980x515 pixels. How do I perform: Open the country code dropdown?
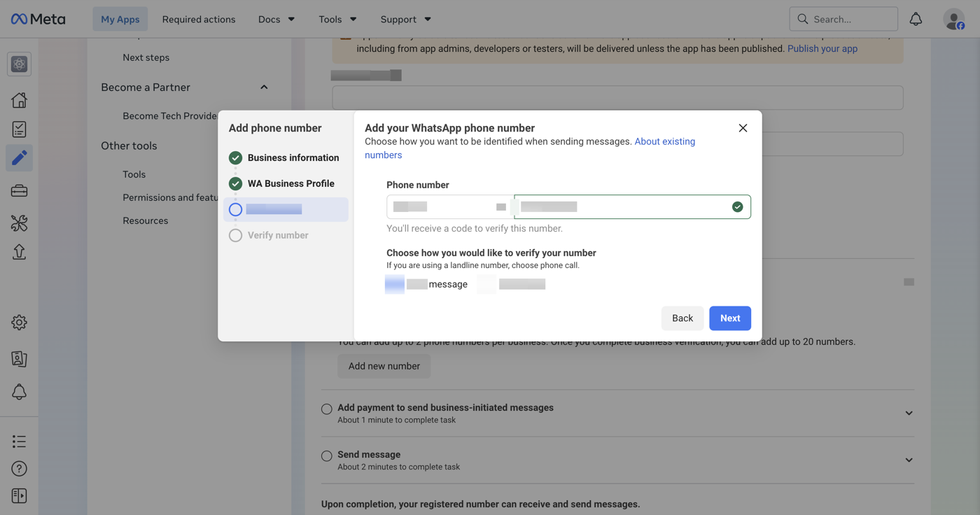pyautogui.click(x=450, y=207)
